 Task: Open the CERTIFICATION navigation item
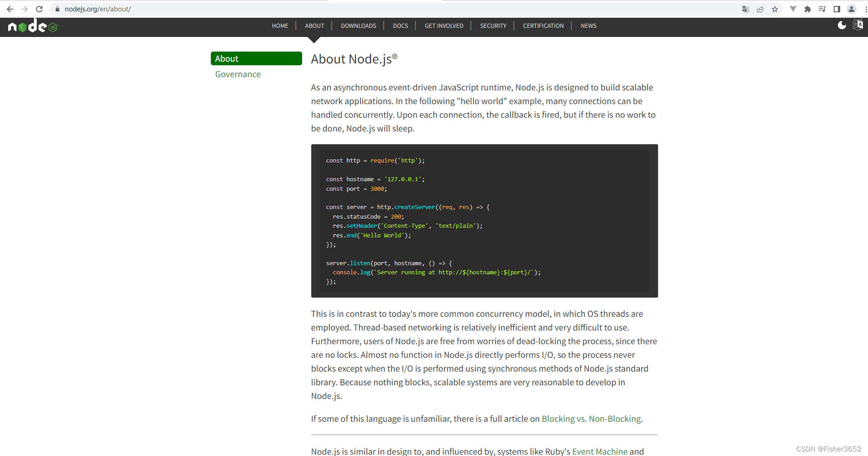pyautogui.click(x=544, y=26)
